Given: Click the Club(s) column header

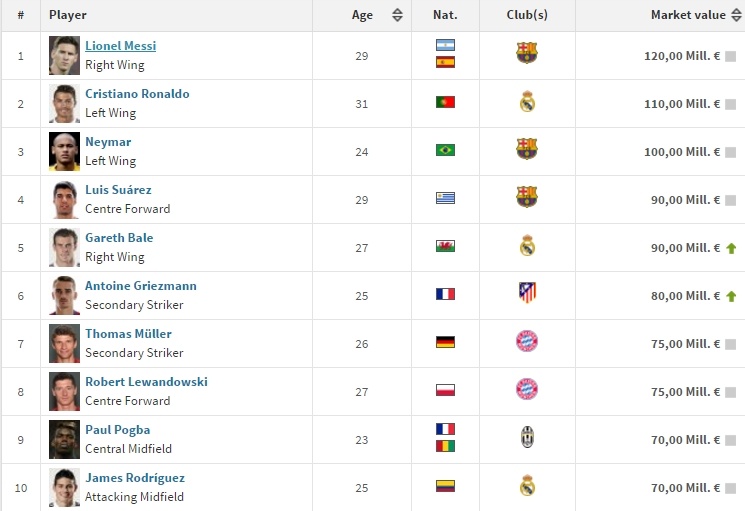Looking at the screenshot, I should 527,15.
